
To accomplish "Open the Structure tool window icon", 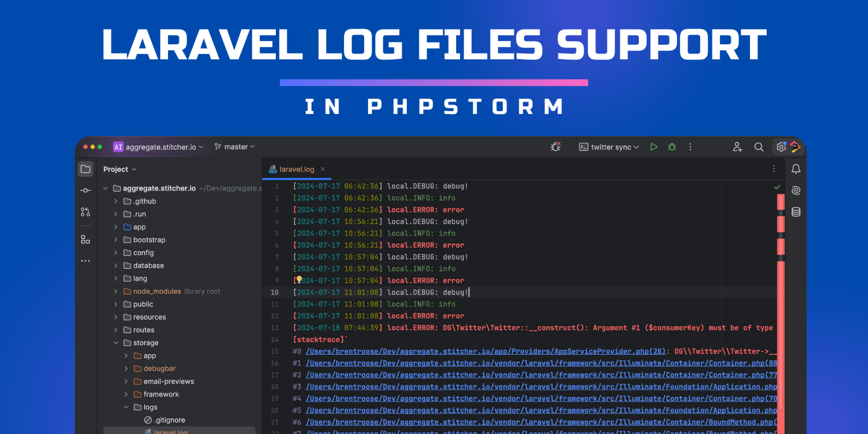I will [85, 239].
